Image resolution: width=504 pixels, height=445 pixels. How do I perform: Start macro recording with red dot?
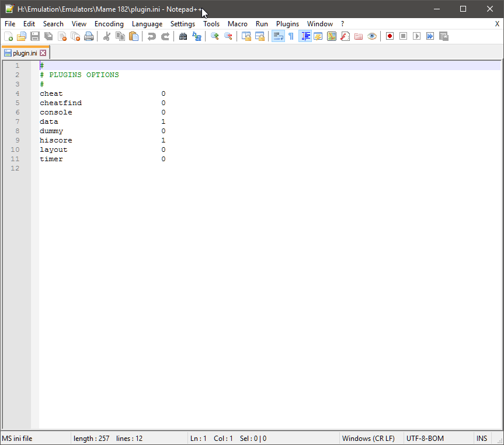click(x=390, y=36)
